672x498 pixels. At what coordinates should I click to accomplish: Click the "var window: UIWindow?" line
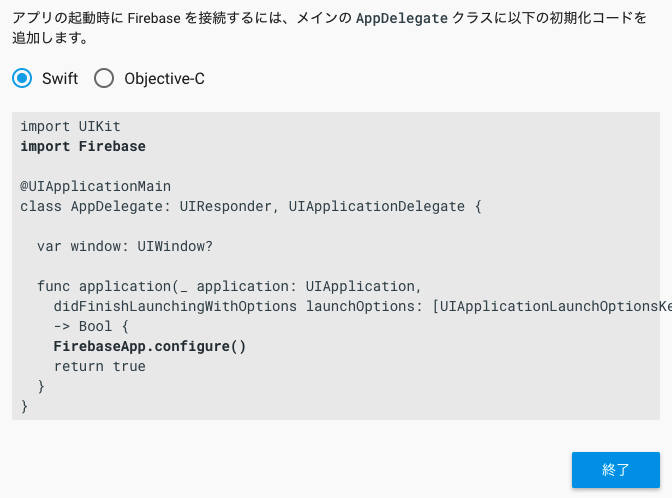(125, 246)
